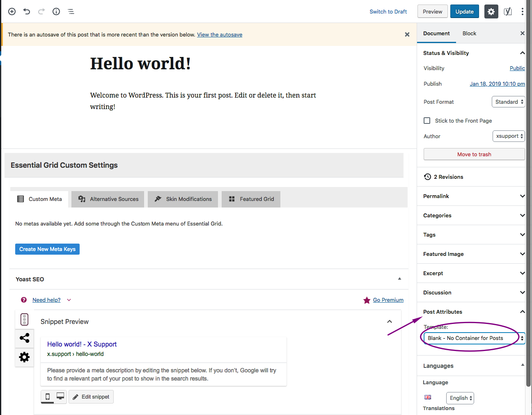Viewport: 532px width, 415px height.
Task: Check Stick to the Front Page
Action: click(x=427, y=121)
